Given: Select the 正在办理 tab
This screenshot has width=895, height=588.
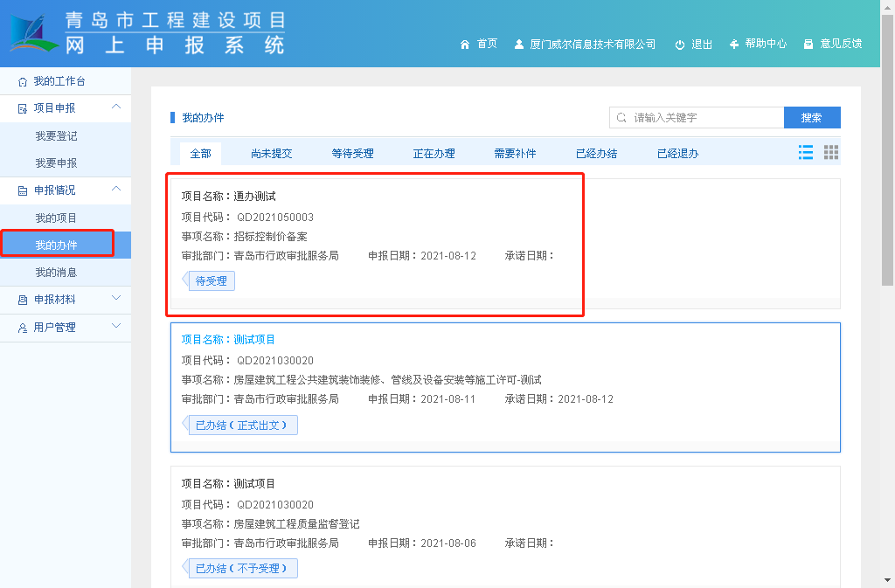Looking at the screenshot, I should [434, 154].
